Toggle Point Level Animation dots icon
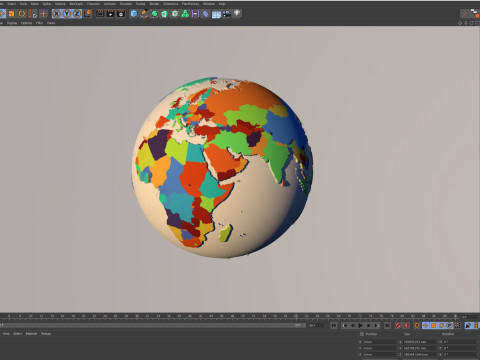This screenshot has height=360, width=480. pos(457,325)
